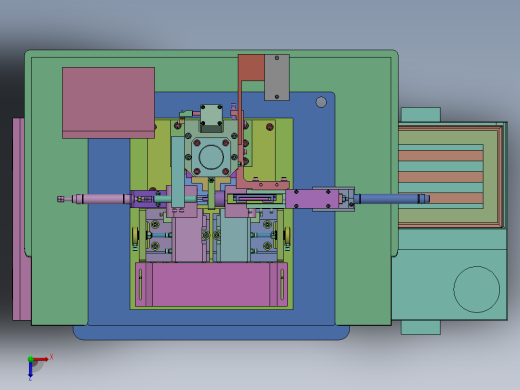
Task: Click the green origin ball of the triad
Action: click(x=30, y=359)
